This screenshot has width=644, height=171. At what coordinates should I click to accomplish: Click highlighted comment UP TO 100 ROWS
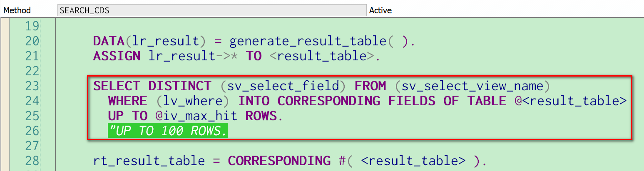pyautogui.click(x=168, y=131)
